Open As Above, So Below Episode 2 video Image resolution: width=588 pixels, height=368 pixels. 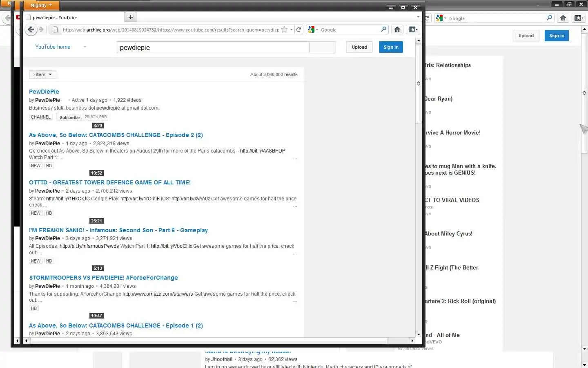pos(116,135)
